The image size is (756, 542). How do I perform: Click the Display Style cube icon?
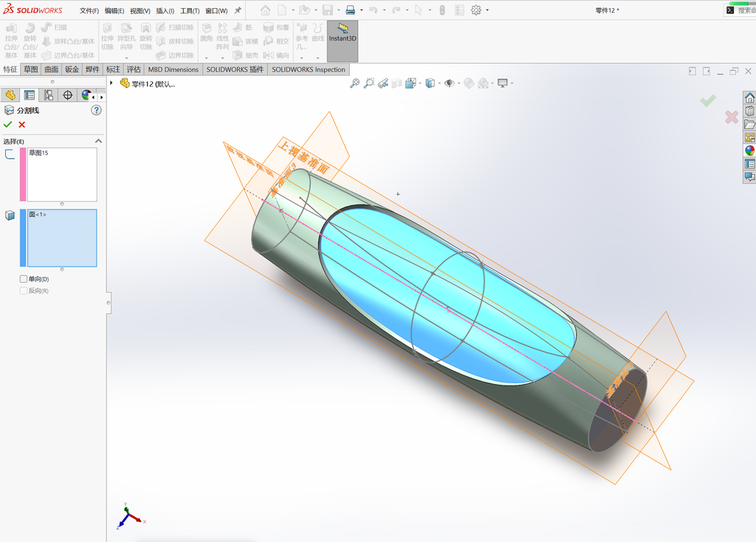430,83
